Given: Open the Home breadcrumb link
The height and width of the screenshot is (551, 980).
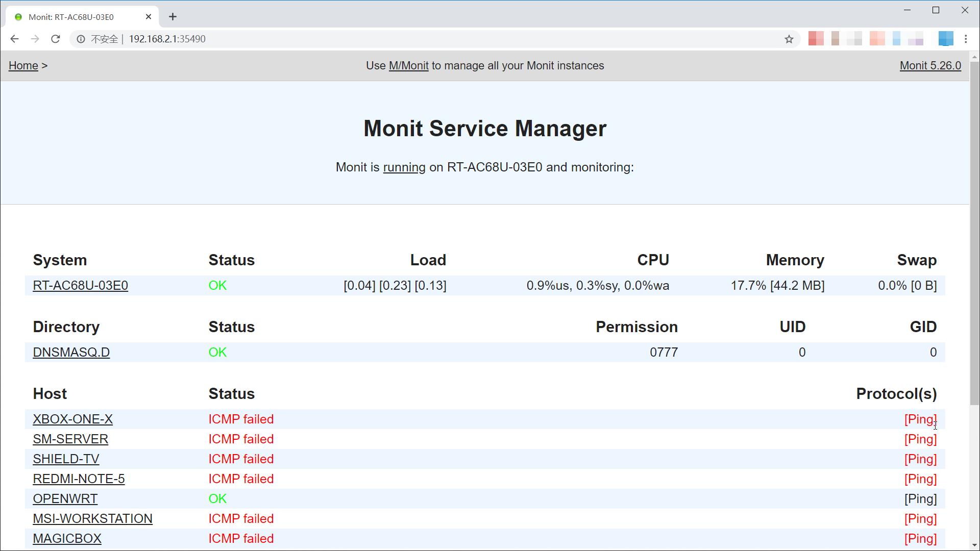Looking at the screenshot, I should pyautogui.click(x=23, y=66).
